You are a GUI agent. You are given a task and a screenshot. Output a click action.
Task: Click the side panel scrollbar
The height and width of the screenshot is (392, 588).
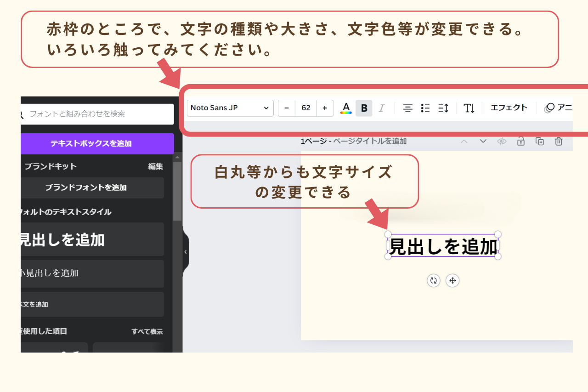[177, 191]
